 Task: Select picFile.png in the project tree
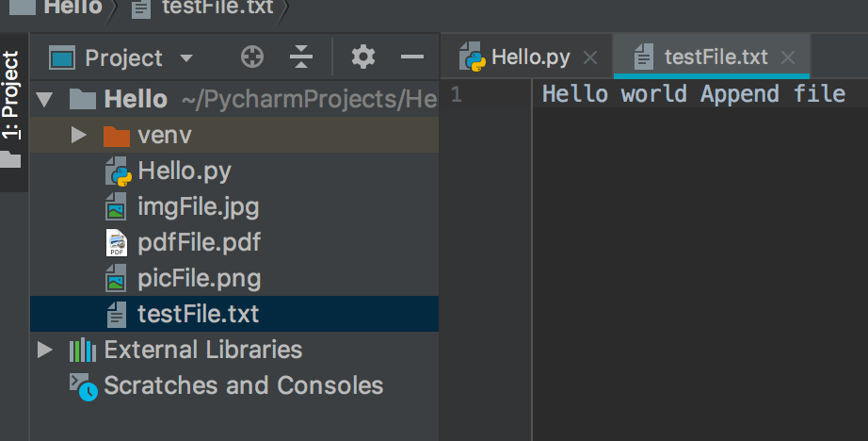point(234,278)
